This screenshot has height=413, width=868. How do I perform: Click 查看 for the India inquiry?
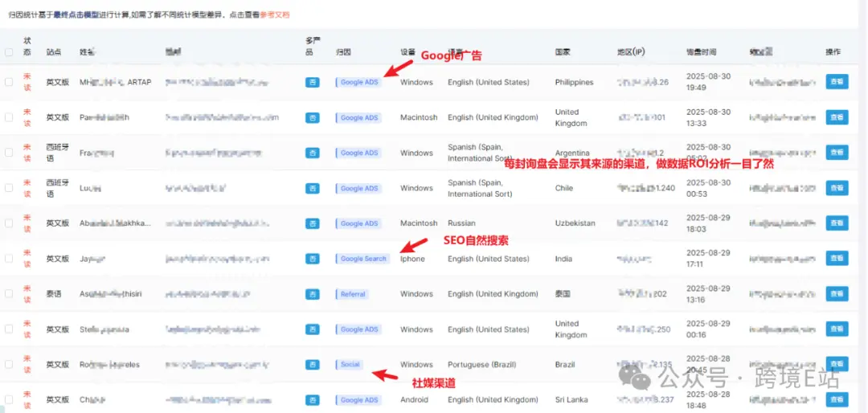[x=837, y=259]
